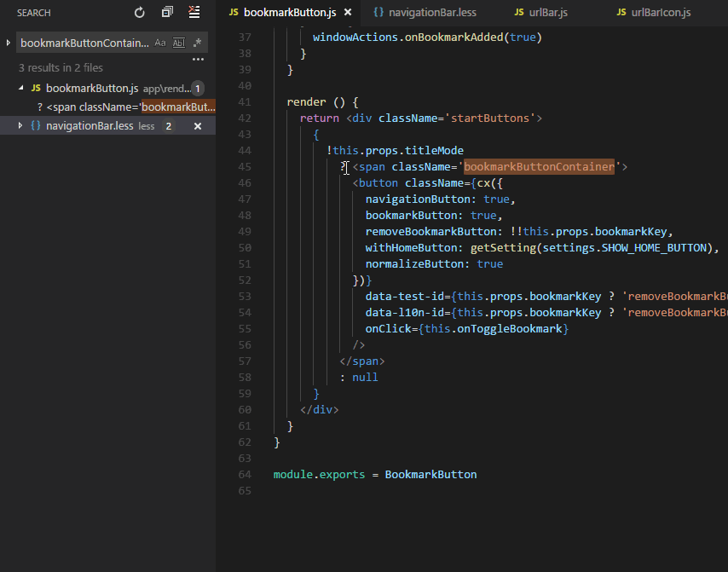Click the JS icon on bookmarkButton.js result
Viewport: 728px width, 572px height.
[x=36, y=88]
